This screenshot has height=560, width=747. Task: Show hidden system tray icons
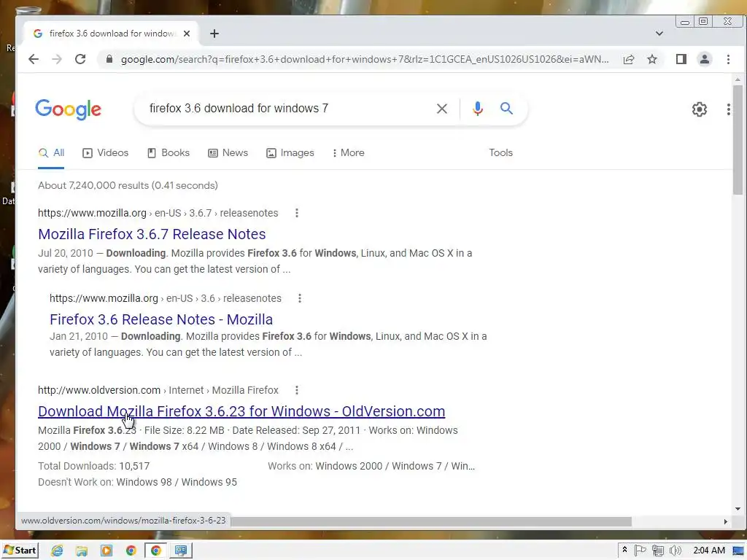point(624,551)
